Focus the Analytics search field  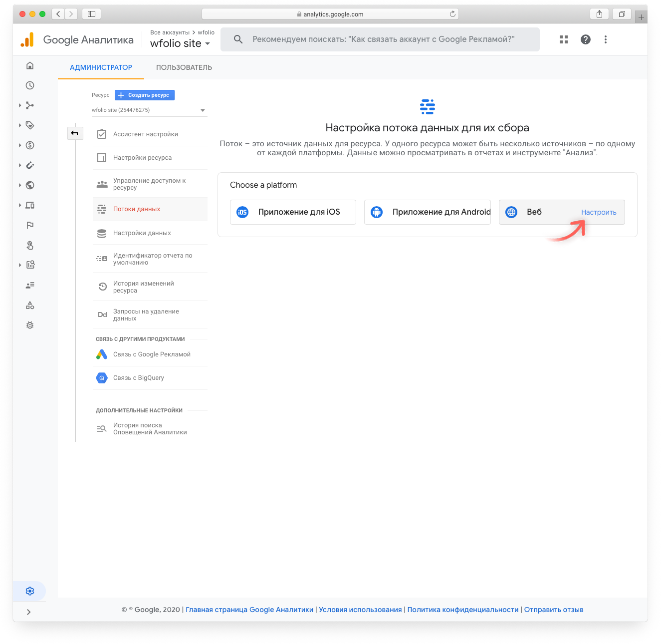tap(380, 39)
